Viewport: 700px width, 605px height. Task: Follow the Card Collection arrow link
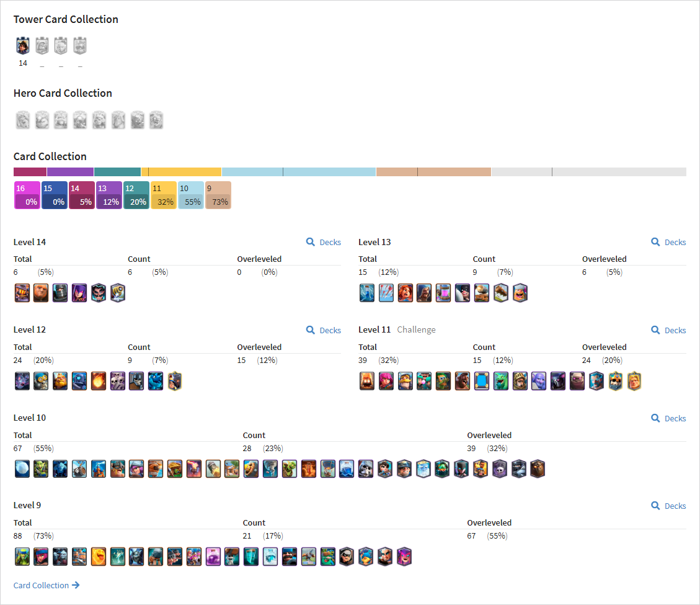point(47,585)
